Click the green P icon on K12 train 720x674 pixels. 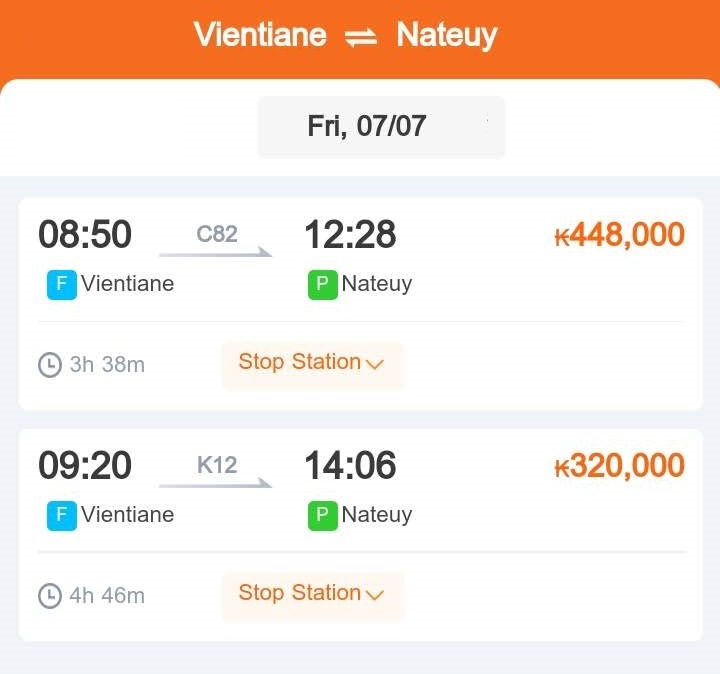[322, 516]
